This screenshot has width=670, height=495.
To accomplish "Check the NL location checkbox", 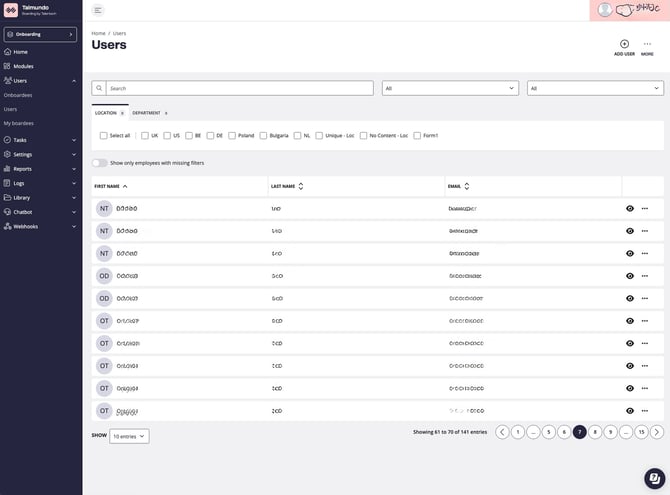I will point(297,136).
